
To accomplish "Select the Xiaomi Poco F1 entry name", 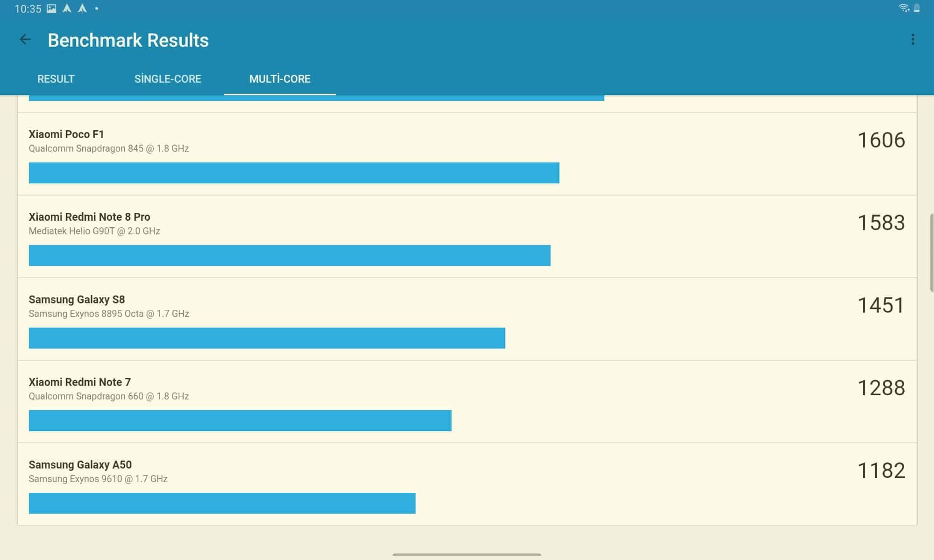I will [x=66, y=134].
